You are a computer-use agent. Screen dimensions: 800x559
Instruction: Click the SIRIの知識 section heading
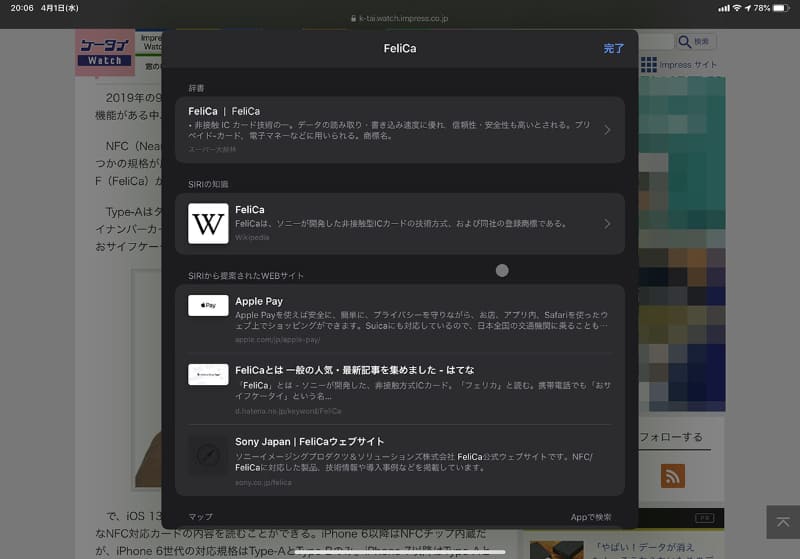point(208,185)
